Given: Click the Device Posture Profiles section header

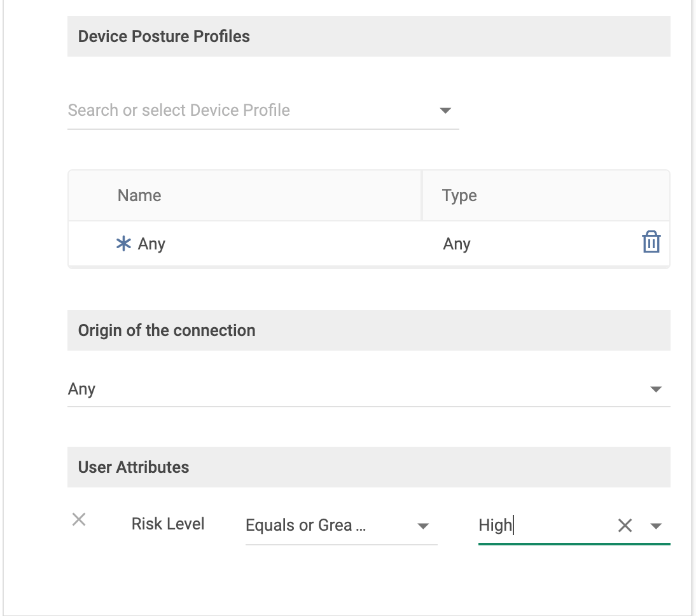Looking at the screenshot, I should 164,36.
